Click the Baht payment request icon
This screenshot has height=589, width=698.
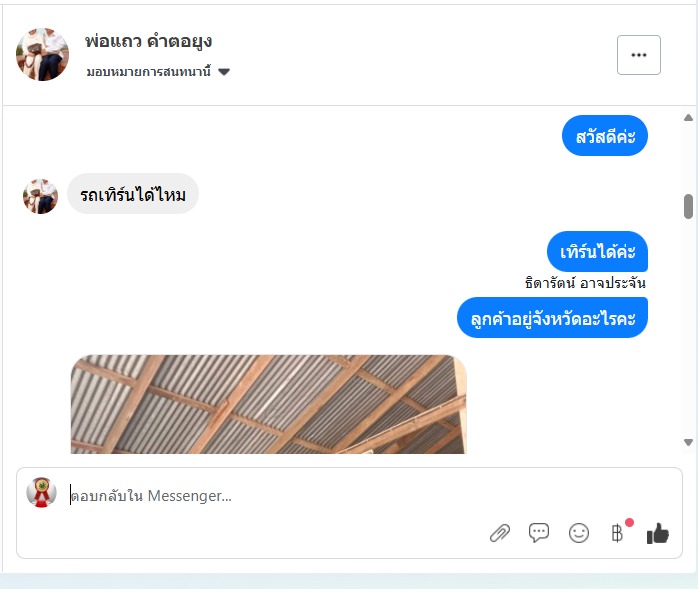click(x=617, y=533)
